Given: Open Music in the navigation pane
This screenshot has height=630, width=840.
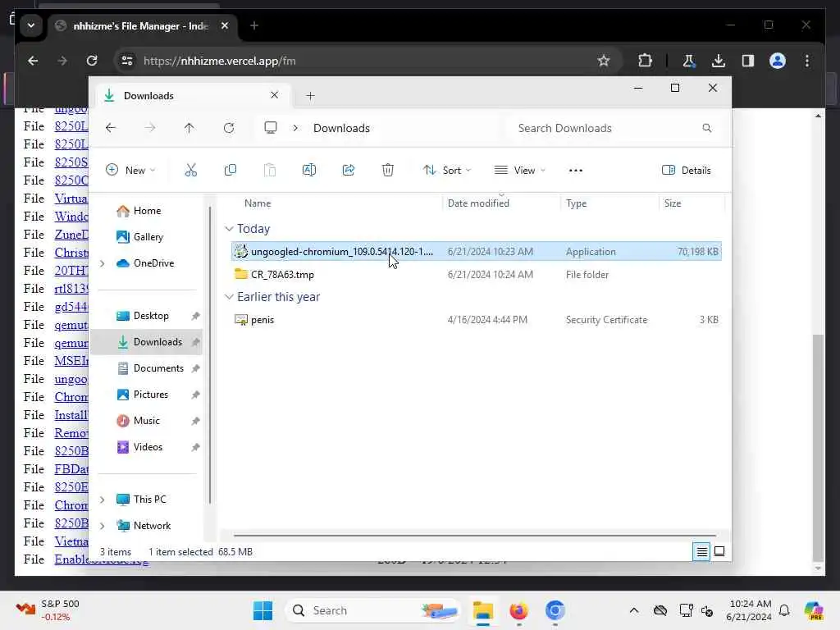Looking at the screenshot, I should [146, 421].
